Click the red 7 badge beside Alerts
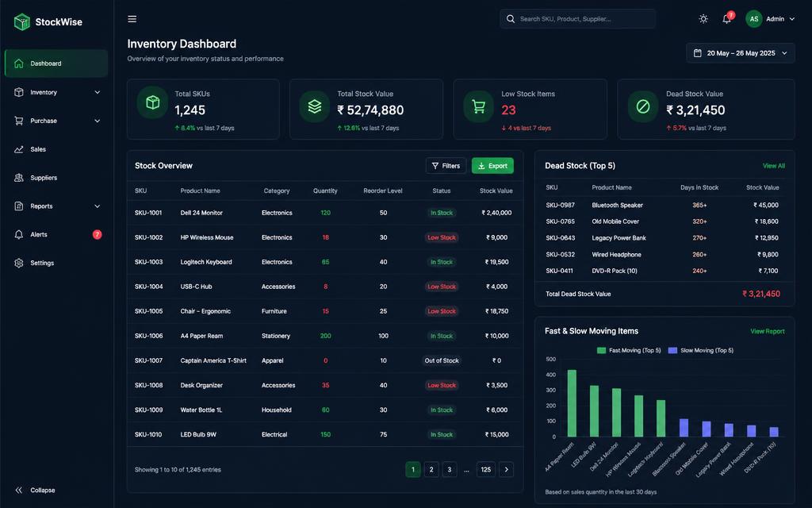 (x=97, y=234)
